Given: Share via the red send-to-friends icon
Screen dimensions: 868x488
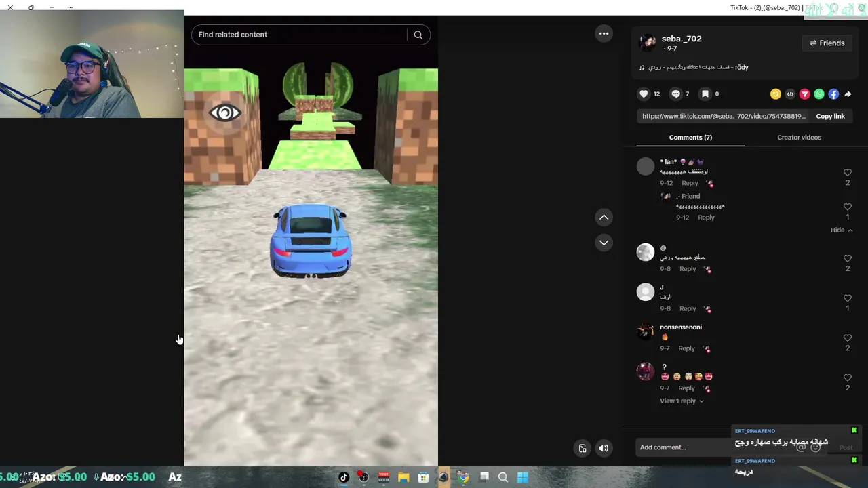Looking at the screenshot, I should 805,94.
